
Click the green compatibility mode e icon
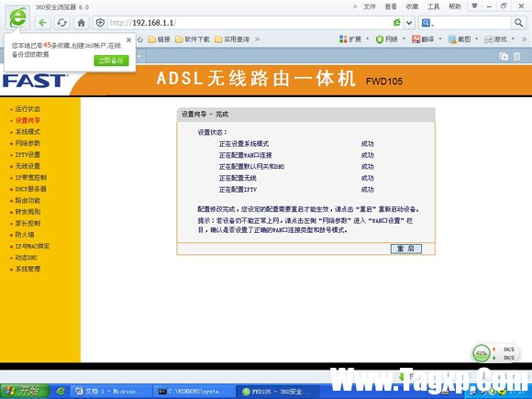(396, 23)
